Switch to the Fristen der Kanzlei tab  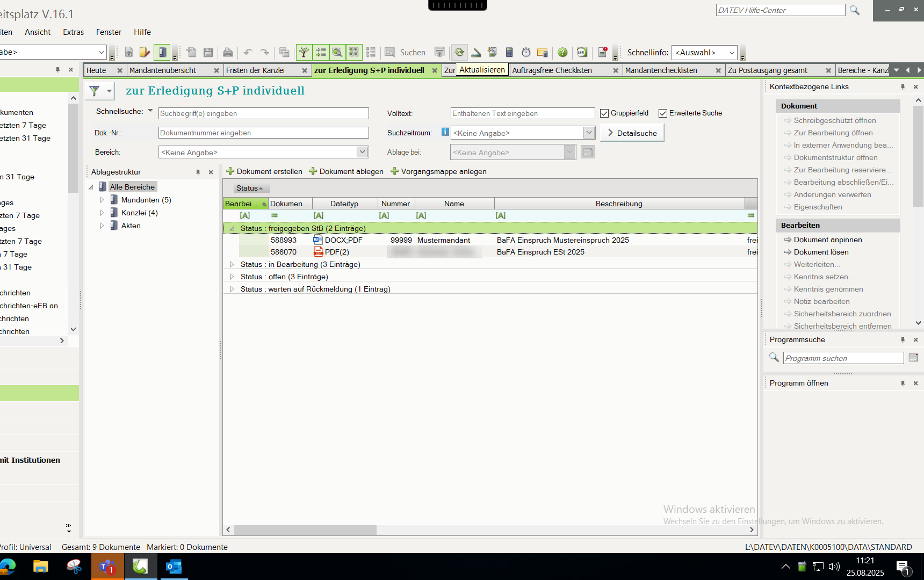(x=255, y=70)
